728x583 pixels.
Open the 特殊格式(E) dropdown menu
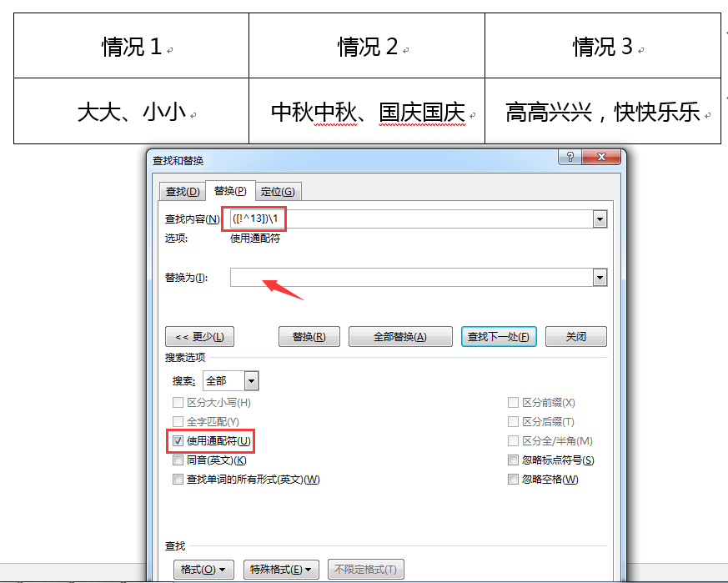pos(281,569)
